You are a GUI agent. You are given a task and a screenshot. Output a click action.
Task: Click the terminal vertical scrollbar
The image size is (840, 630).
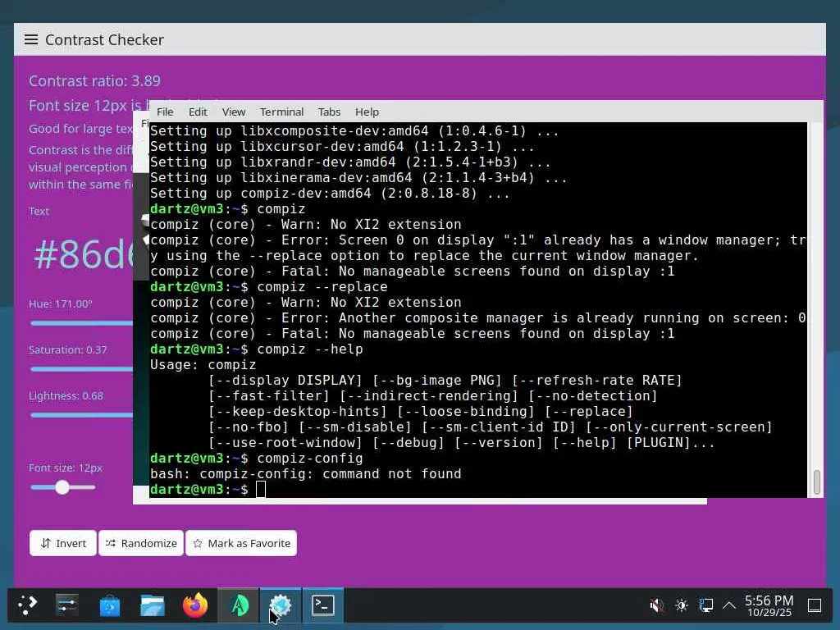tap(816, 482)
